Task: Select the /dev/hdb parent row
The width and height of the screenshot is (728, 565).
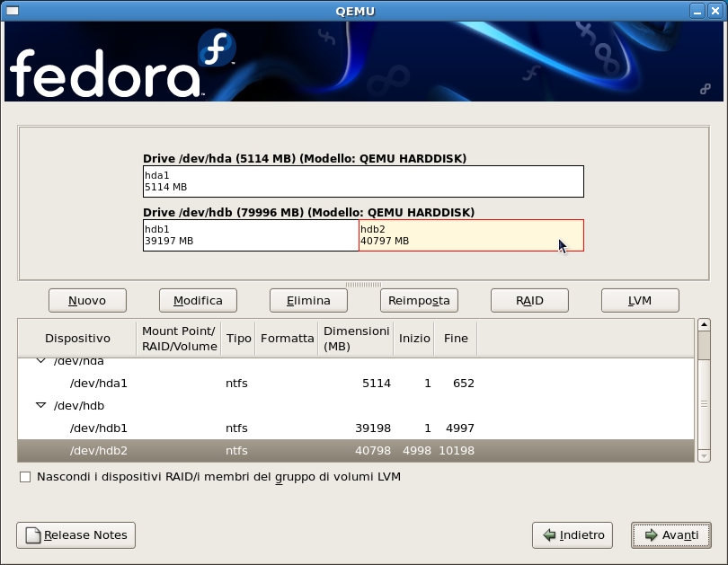Action: pos(356,405)
